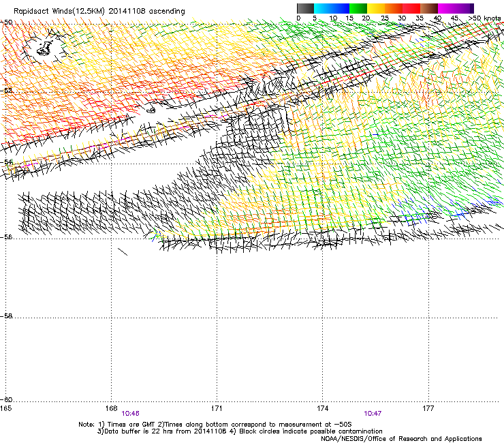Image resolution: width=504 pixels, height=443 pixels.
Task: Click the latitude label '-52'
Action: pos(6,91)
